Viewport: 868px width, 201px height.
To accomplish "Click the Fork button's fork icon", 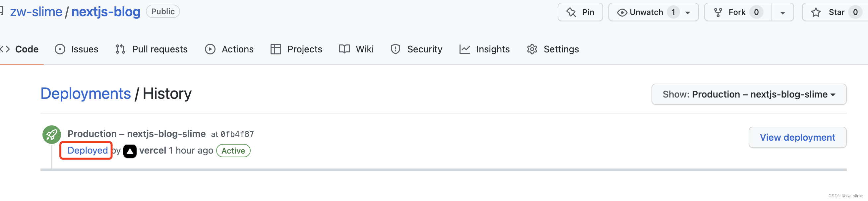I will [718, 13].
